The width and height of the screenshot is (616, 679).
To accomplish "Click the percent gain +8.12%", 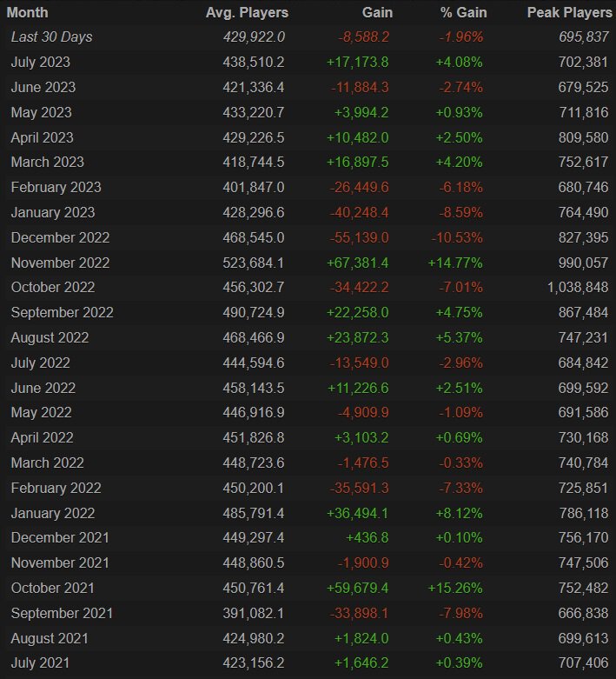I will 459,513.
